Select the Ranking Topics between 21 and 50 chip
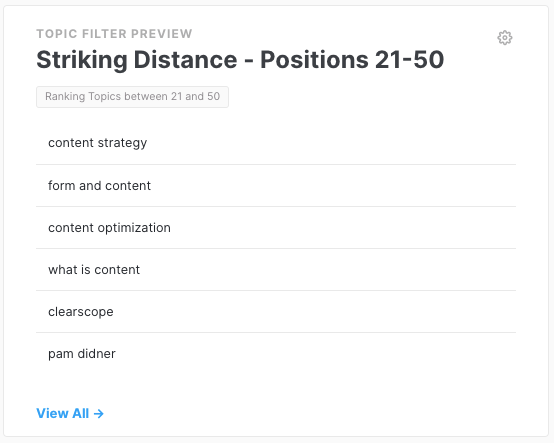 tap(132, 97)
